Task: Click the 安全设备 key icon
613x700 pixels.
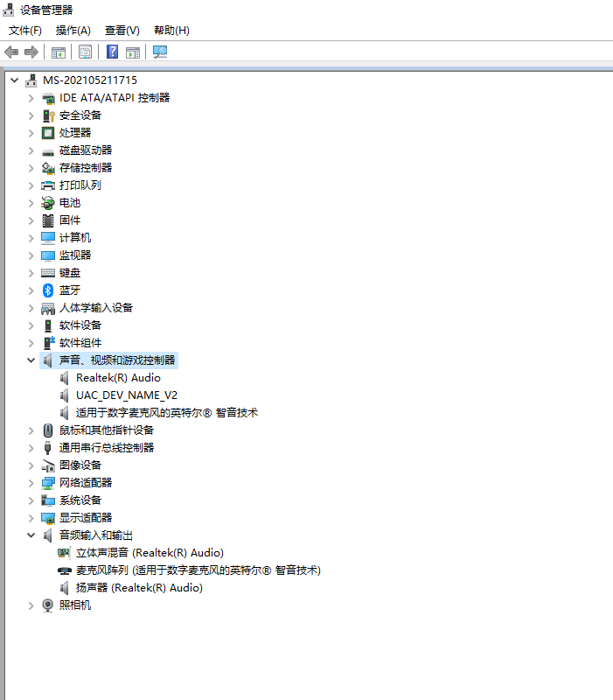Action: tap(48, 115)
